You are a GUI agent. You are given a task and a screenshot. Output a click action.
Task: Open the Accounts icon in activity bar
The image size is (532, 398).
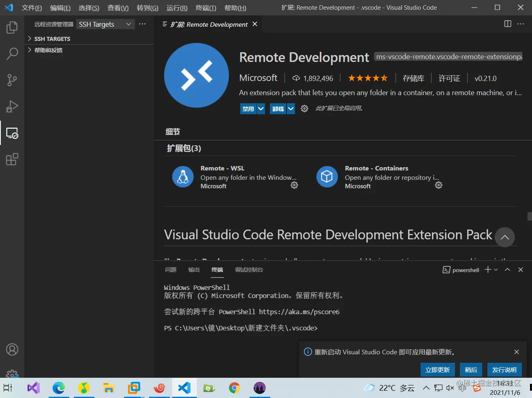click(12, 349)
